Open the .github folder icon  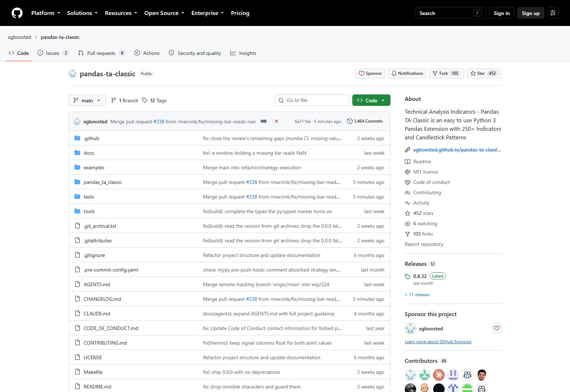pyautogui.click(x=77, y=138)
